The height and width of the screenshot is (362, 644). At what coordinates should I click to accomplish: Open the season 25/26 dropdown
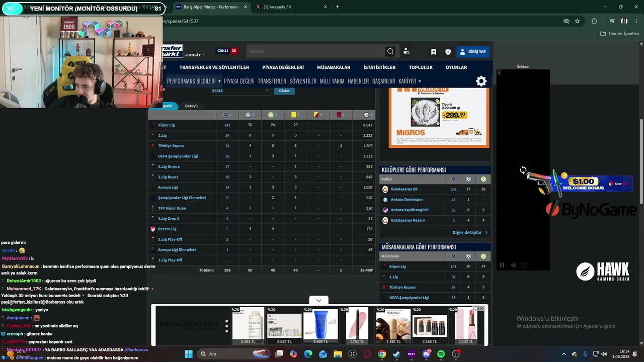tap(240, 90)
